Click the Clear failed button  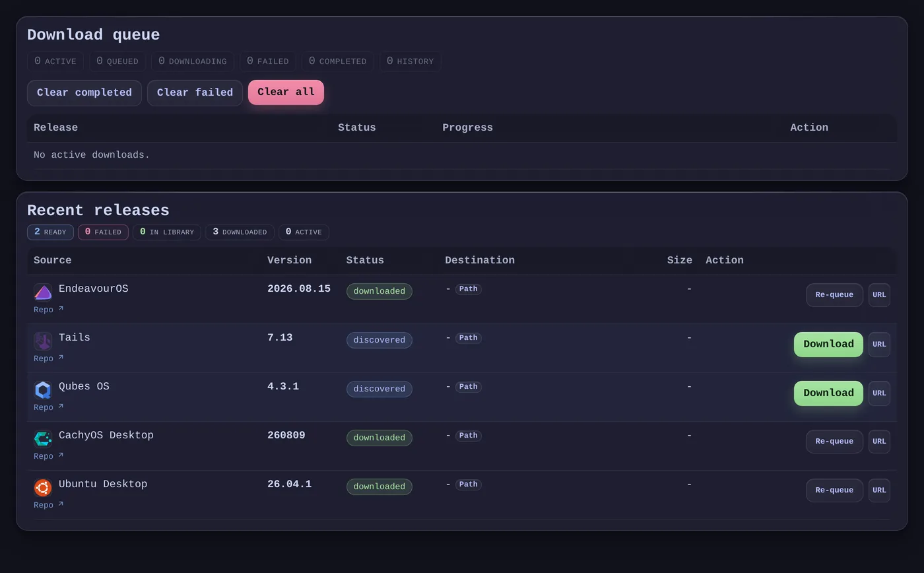(x=195, y=93)
